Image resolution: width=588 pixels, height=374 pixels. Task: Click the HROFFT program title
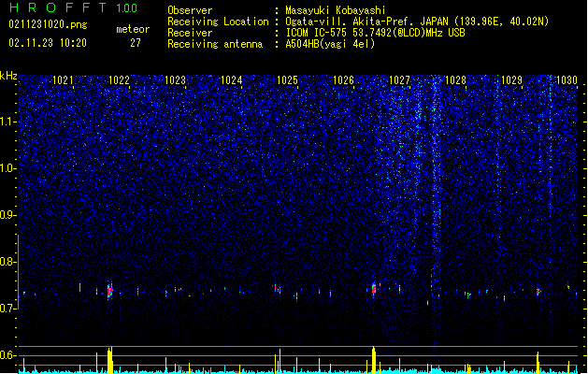pos(58,7)
